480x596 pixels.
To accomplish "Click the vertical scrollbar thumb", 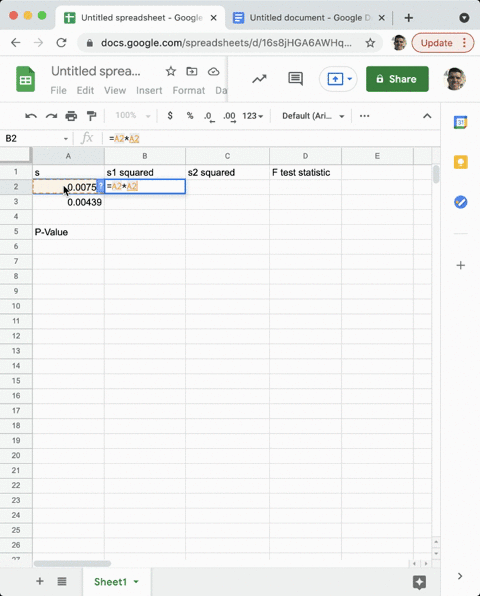I will (x=436, y=174).
